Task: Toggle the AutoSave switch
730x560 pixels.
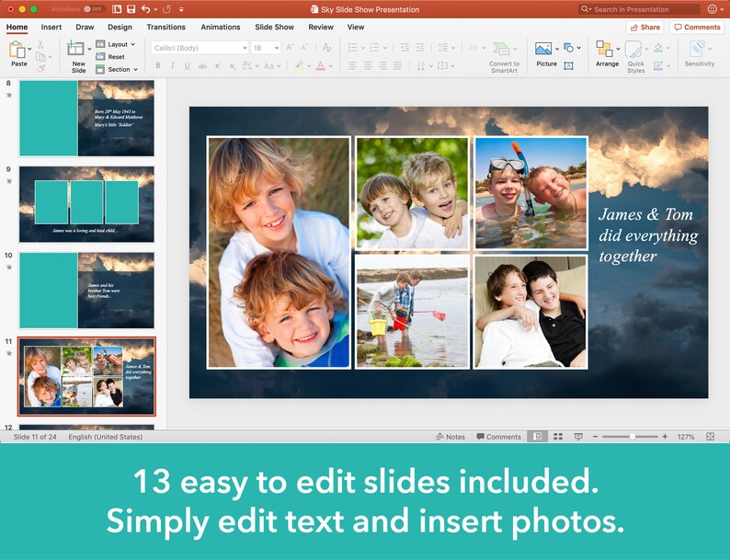Action: (94, 9)
